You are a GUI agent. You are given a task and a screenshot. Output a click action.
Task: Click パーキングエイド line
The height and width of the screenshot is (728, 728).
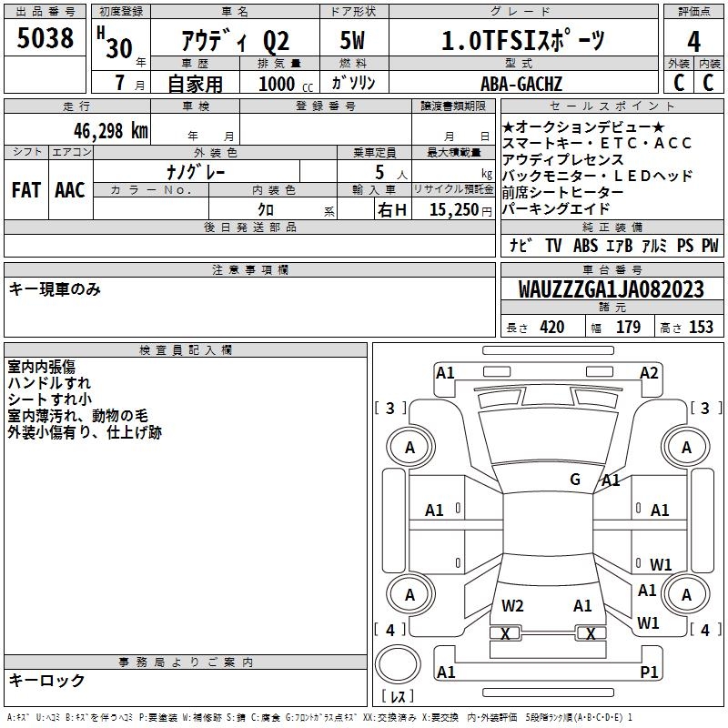pyautogui.click(x=556, y=208)
